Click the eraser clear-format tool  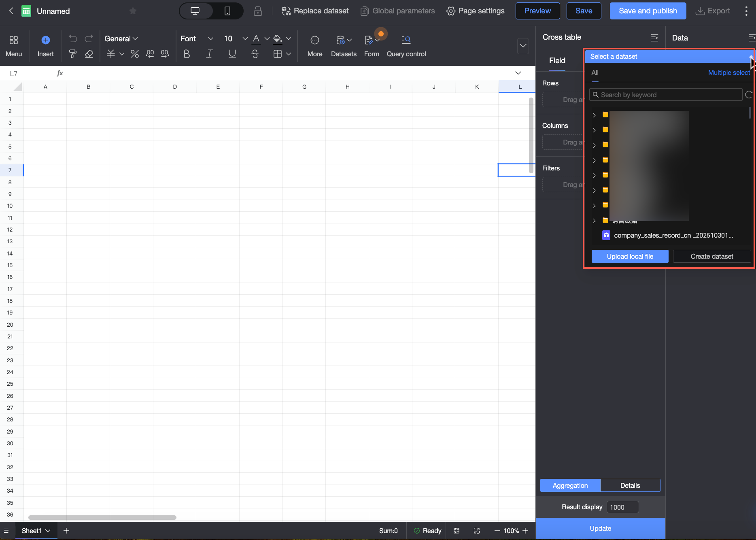click(89, 54)
